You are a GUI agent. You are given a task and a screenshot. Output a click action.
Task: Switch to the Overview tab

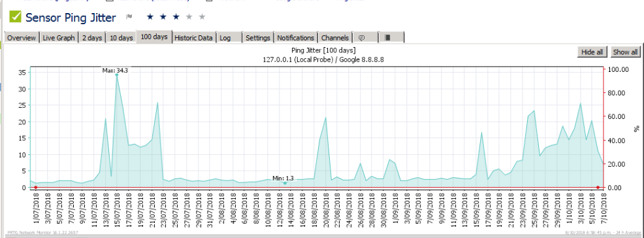[22, 37]
